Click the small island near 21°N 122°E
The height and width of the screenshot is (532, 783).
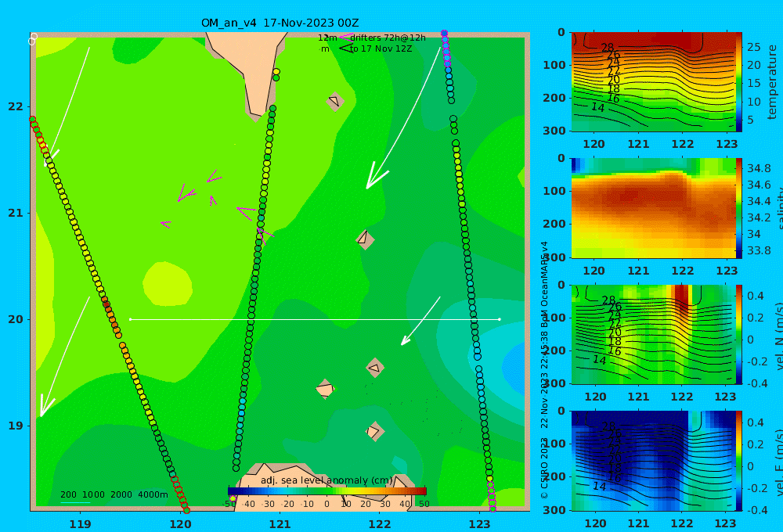point(365,239)
